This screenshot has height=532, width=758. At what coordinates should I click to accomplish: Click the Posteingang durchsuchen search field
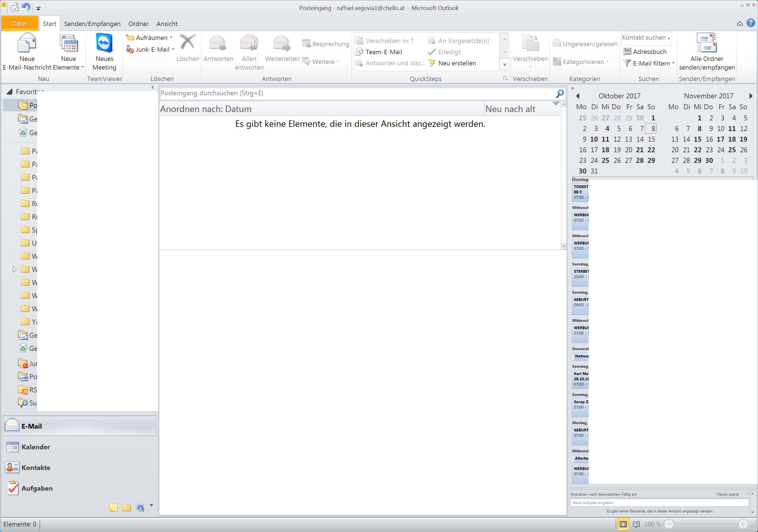357,93
